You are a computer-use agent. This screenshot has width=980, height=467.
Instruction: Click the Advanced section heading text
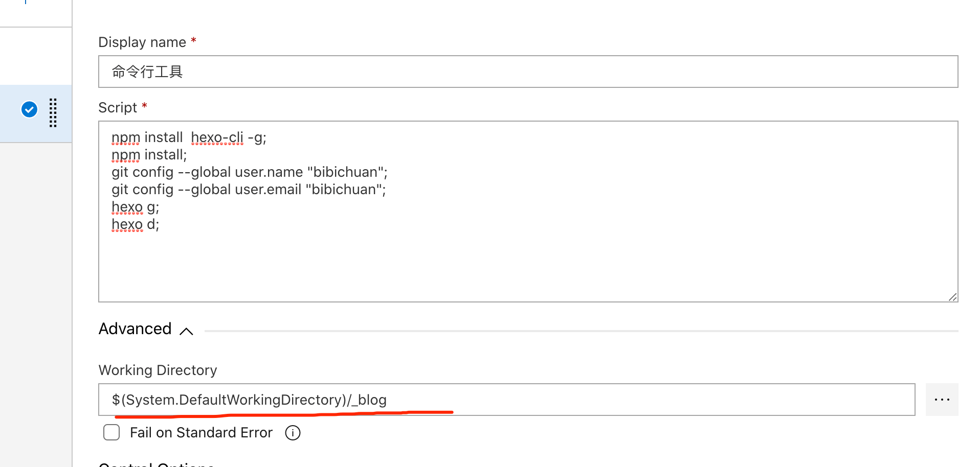tap(135, 329)
